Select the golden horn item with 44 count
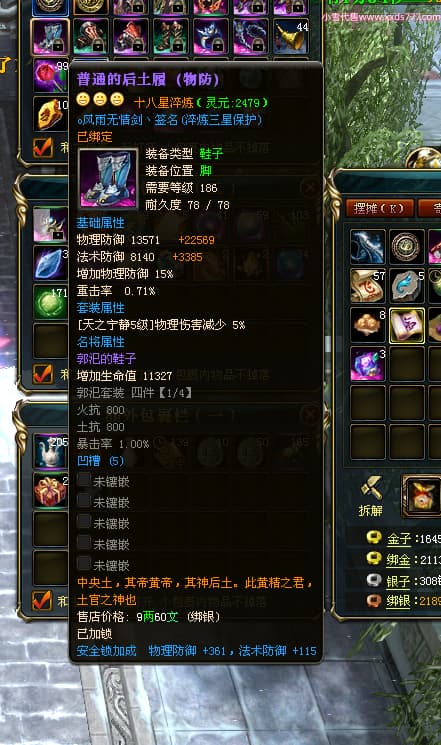Screen dimensions: 441x745 tap(292, 37)
